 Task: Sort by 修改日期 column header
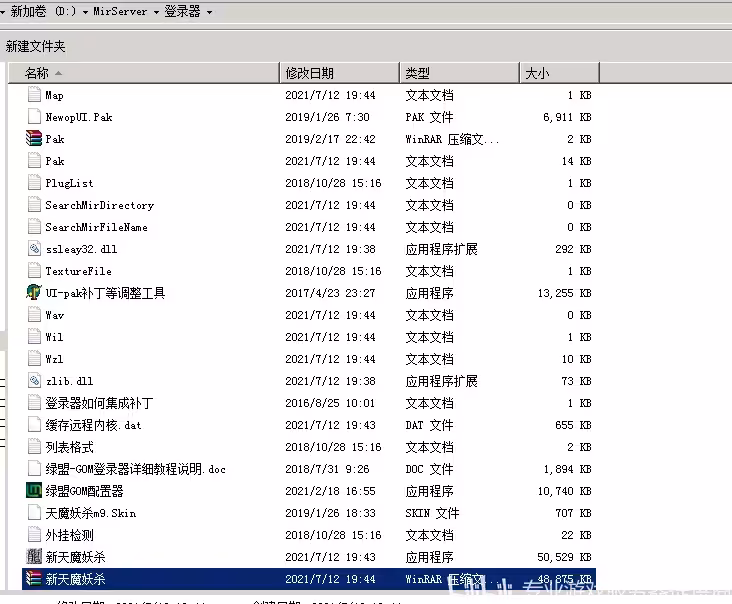pos(339,73)
